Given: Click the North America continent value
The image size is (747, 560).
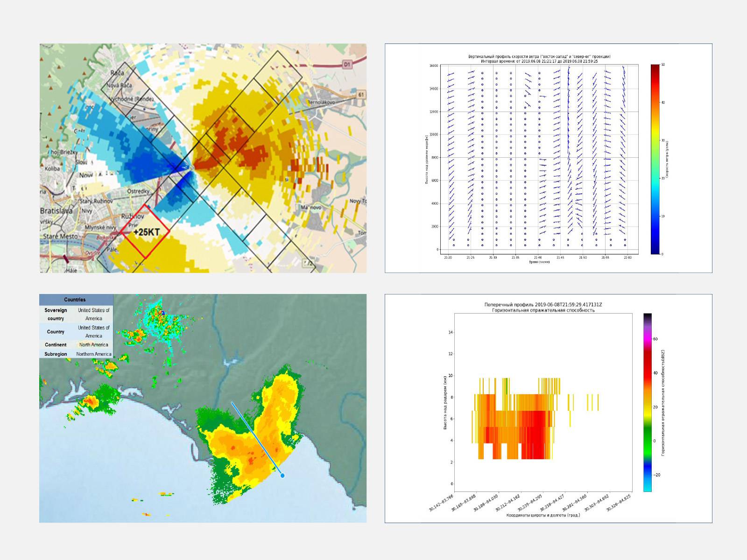Looking at the screenshot, I should point(93,345).
